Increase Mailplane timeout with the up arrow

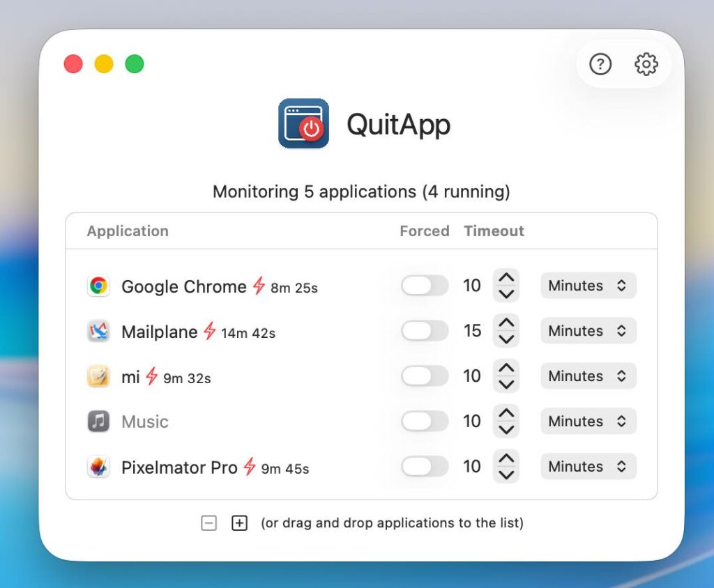(507, 323)
